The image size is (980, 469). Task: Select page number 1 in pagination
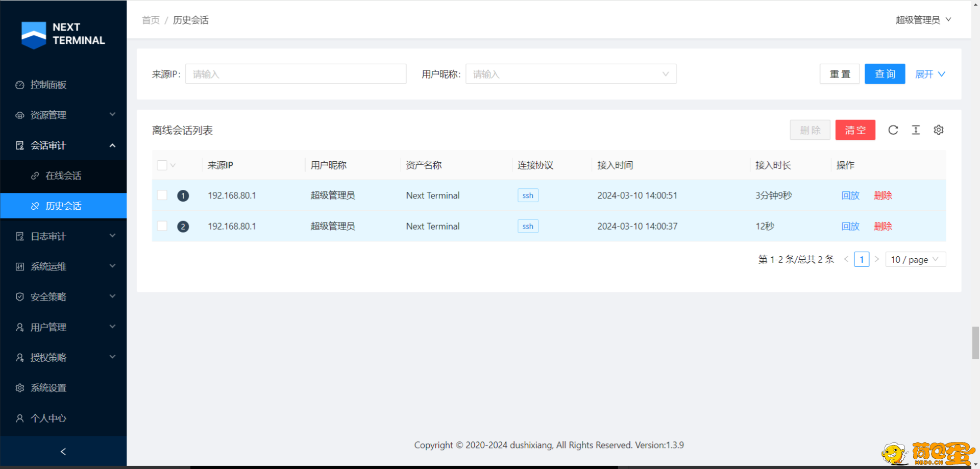click(x=862, y=259)
